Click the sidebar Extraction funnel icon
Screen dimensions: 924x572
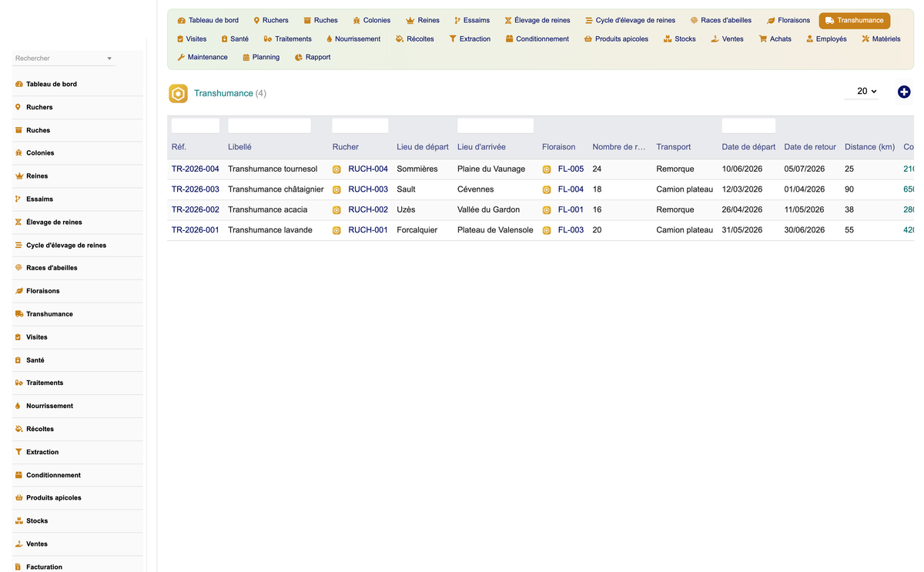point(18,452)
